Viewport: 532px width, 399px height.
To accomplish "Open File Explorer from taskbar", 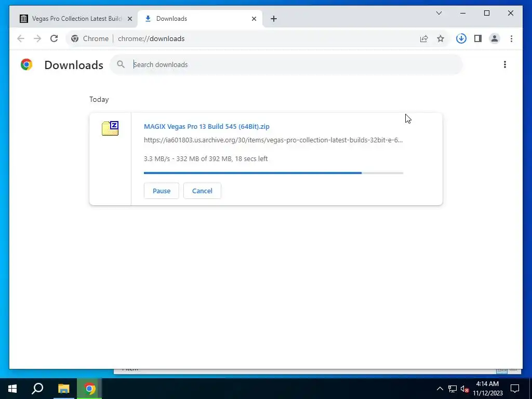I will click(x=63, y=389).
